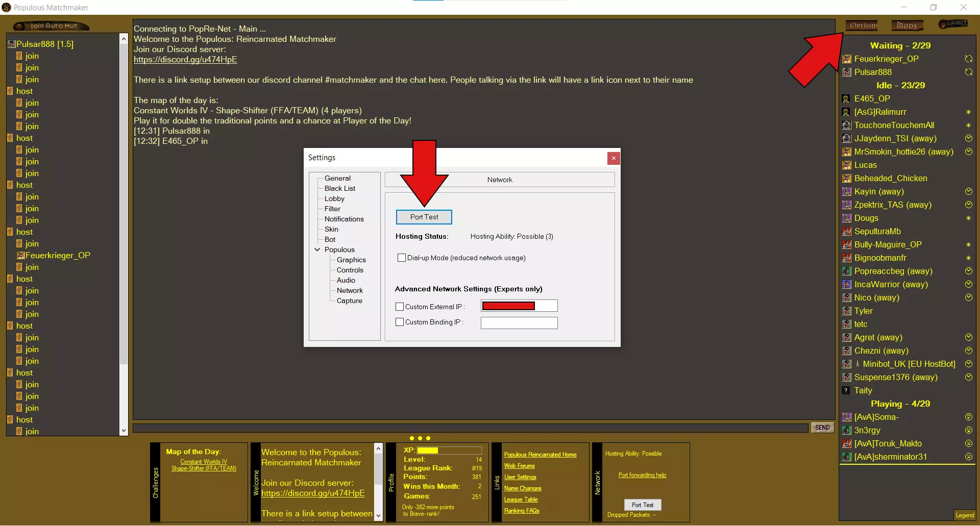The height and width of the screenshot is (526, 980).
Task: Click TouchoneTouchemAll's avatar icon
Action: pyautogui.click(x=846, y=126)
